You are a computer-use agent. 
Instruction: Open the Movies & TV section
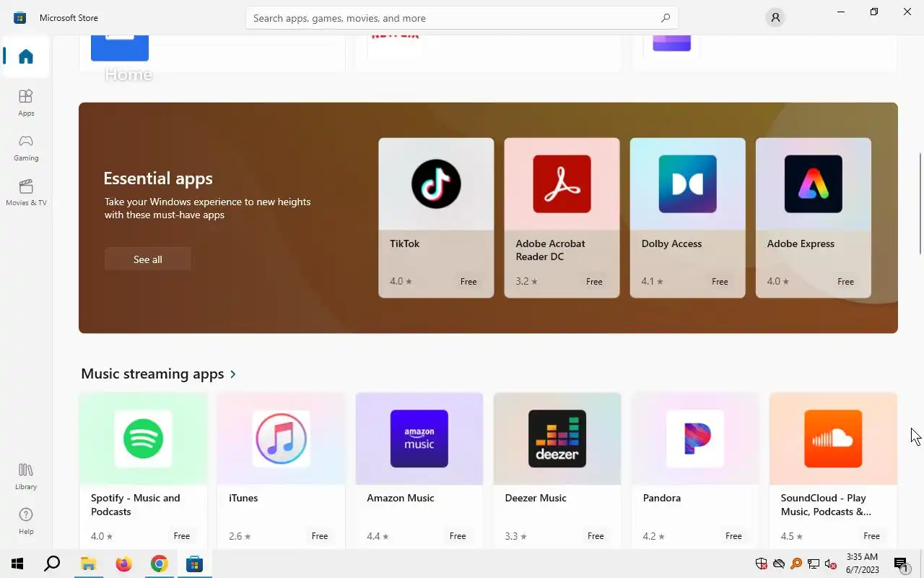coord(26,192)
